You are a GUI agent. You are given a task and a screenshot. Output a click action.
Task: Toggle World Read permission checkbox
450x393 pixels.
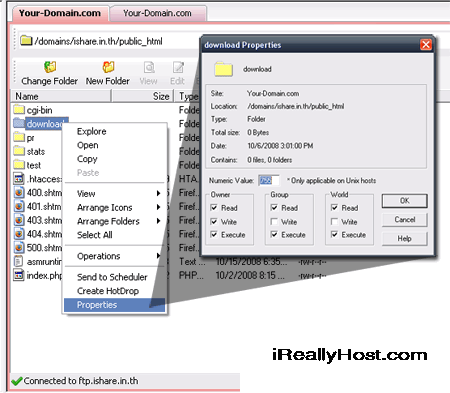[334, 208]
